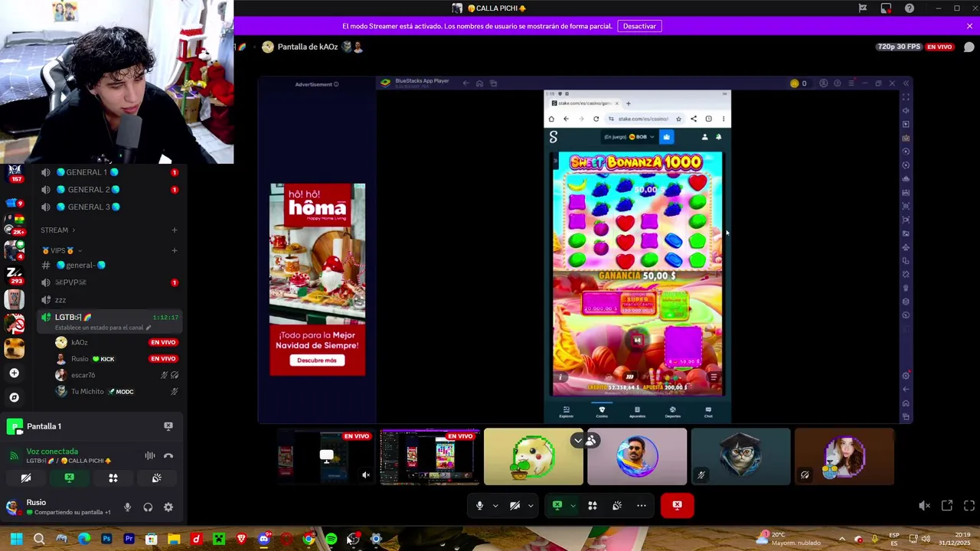Collapse the VIPS channel category
Viewport: 980px width, 551px height.
(61, 250)
